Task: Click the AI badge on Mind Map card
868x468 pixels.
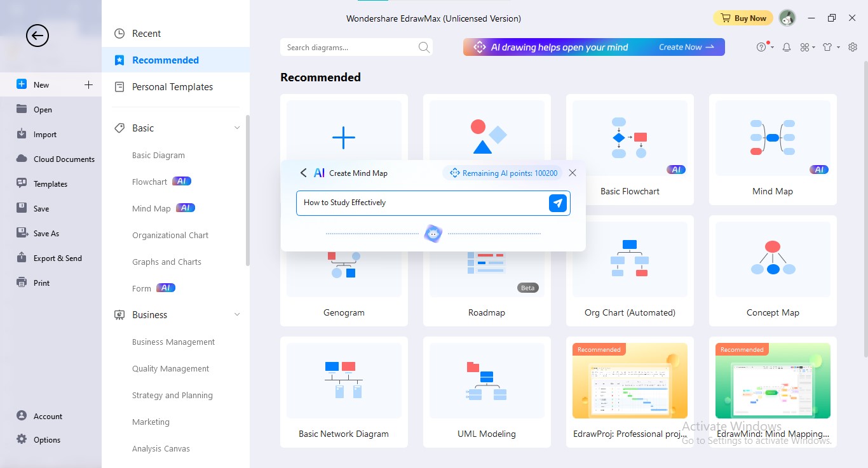Action: (819, 170)
